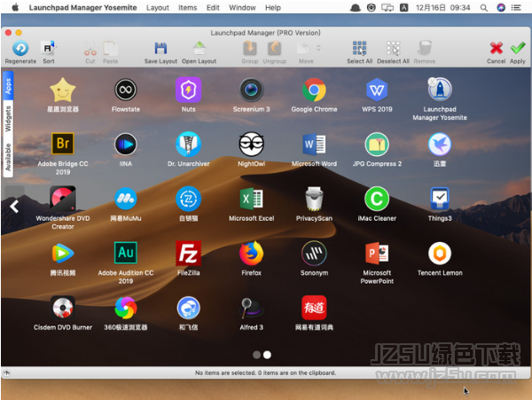The width and height of the screenshot is (532, 400).
Task: Select the first page indicator dot
Action: [x=257, y=355]
